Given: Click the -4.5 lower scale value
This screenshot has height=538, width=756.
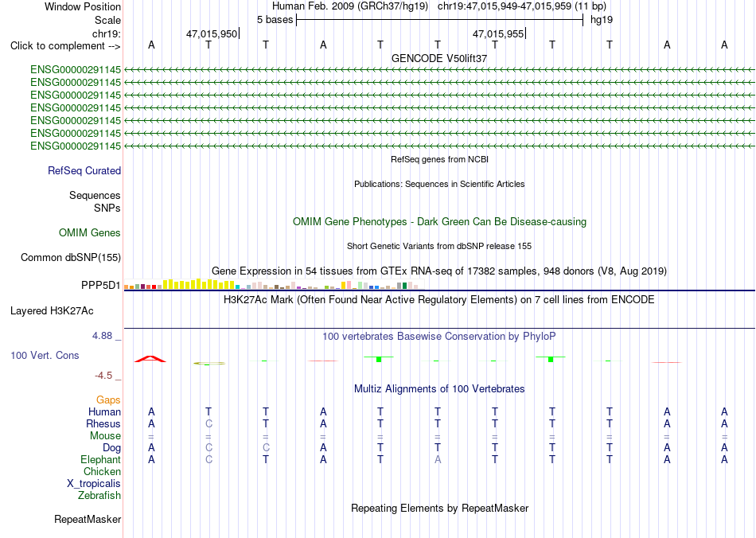Looking at the screenshot, I should 103,376.
